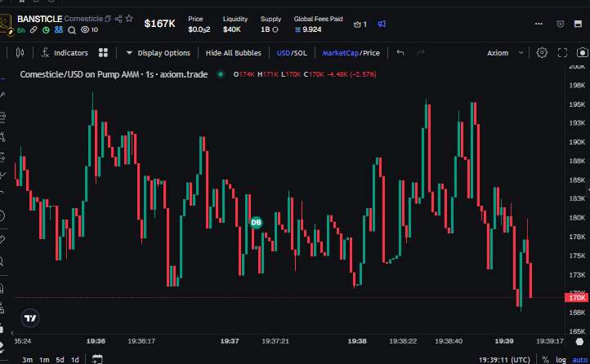Click the Comesticle/USD chart title legend
The height and width of the screenshot is (364, 590).
pyautogui.click(x=114, y=74)
